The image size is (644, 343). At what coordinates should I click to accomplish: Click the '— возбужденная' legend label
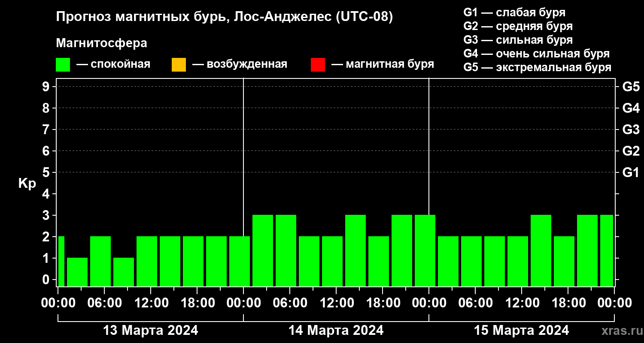click(240, 64)
